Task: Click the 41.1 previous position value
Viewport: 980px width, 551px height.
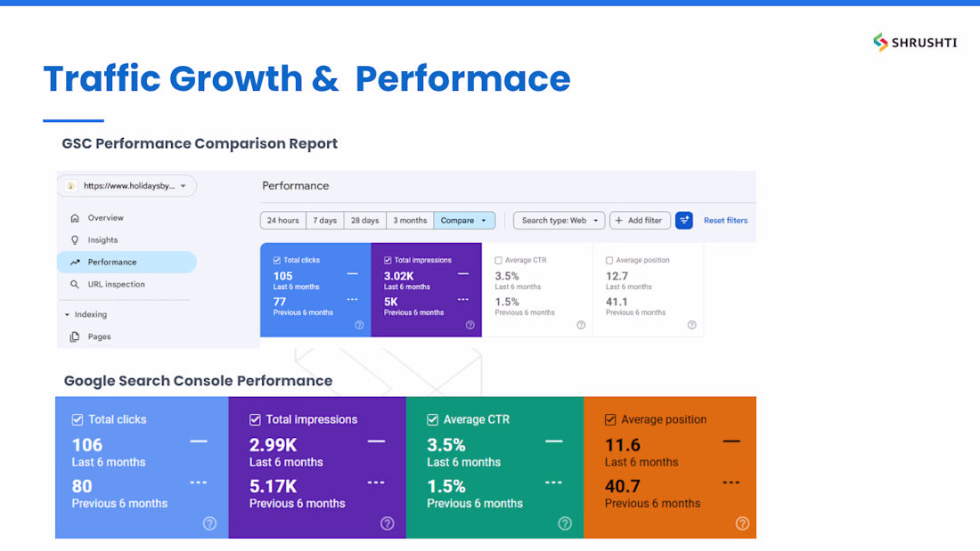Action: 617,302
